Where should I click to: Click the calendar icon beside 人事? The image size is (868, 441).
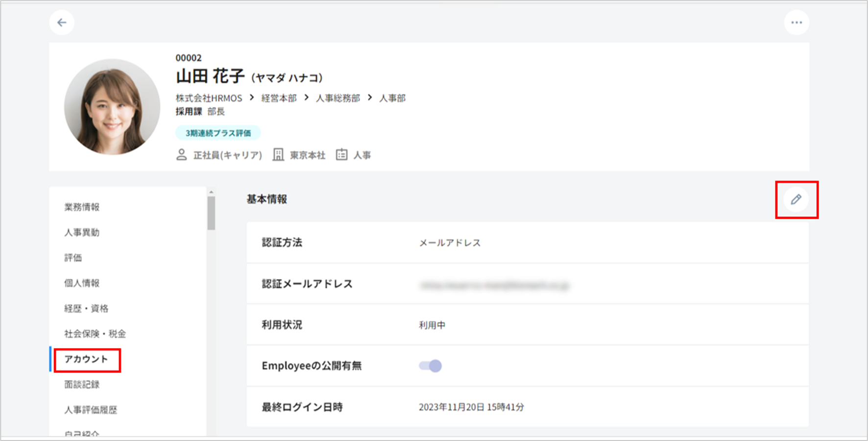coord(341,155)
